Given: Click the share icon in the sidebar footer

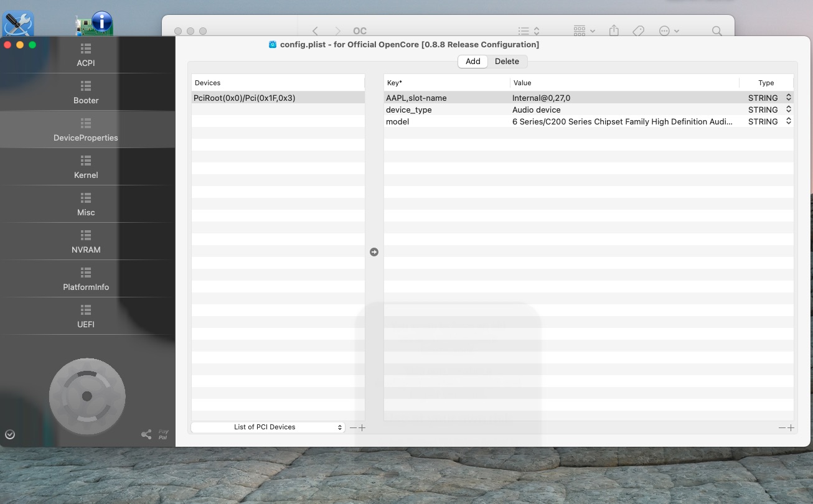Looking at the screenshot, I should tap(146, 434).
